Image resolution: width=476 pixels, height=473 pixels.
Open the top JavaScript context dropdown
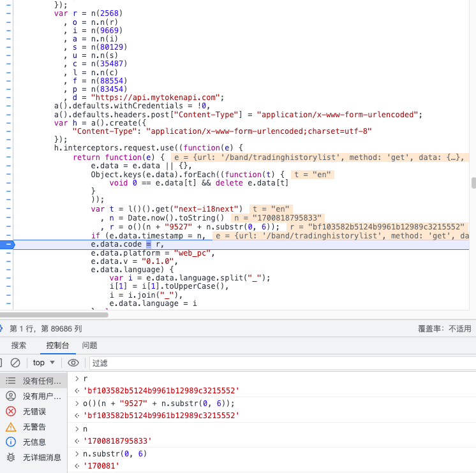44,363
